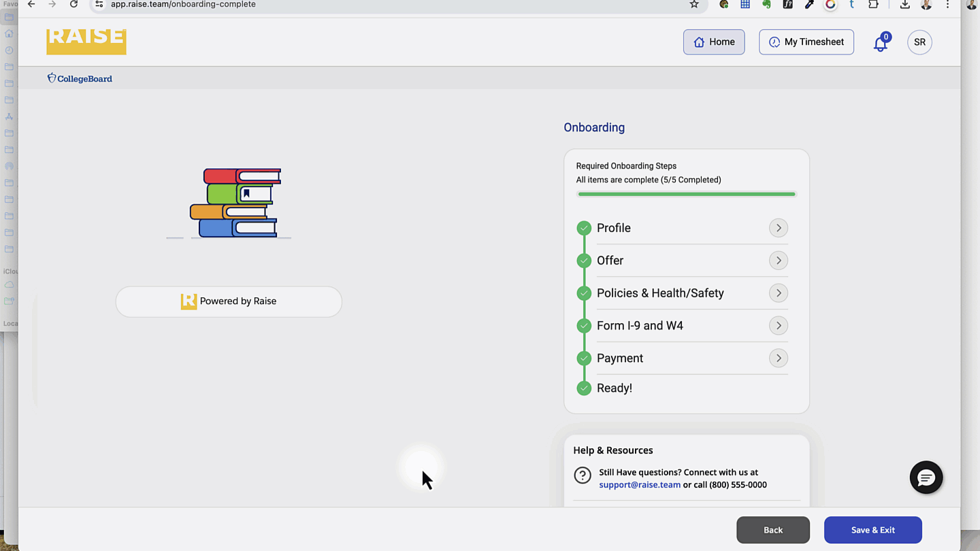Image resolution: width=980 pixels, height=551 pixels.
Task: Expand the Policies & Health/Safety chevron
Action: pyautogui.click(x=779, y=293)
